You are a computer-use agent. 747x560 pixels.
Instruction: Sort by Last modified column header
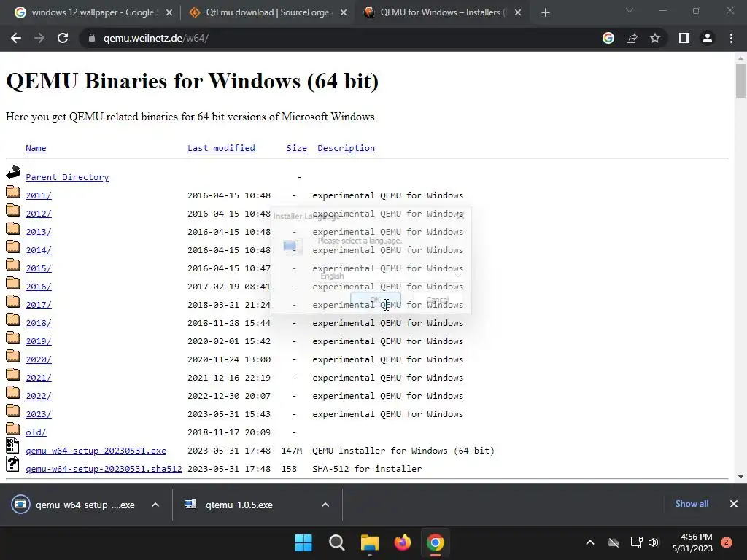coord(221,148)
